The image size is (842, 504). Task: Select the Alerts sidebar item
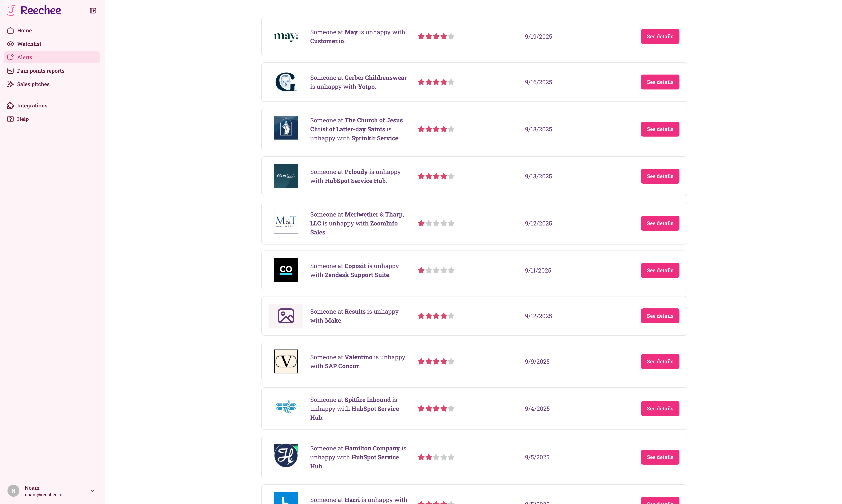[x=24, y=57]
